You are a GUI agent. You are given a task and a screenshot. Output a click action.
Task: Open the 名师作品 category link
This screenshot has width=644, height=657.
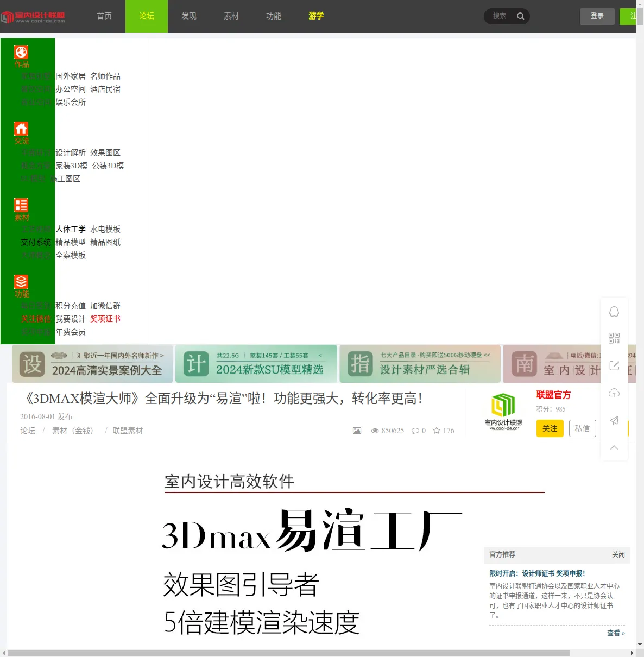tap(105, 76)
